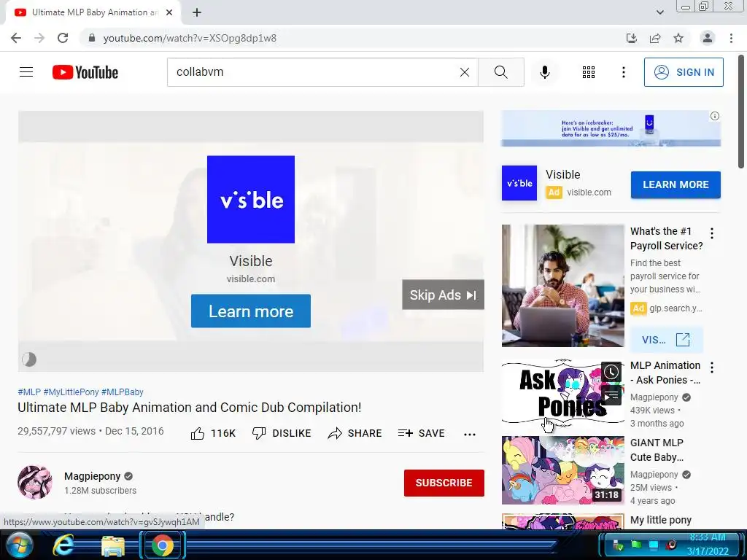Click the Visible logo in the video ad

pyautogui.click(x=251, y=199)
